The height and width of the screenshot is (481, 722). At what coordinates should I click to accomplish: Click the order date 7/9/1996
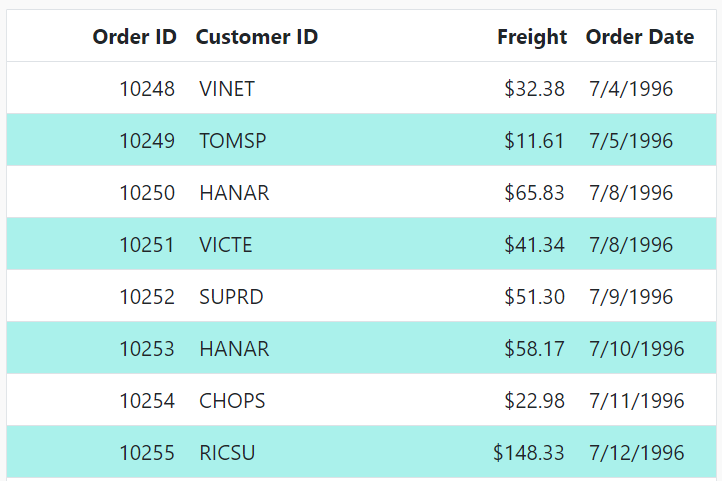click(631, 297)
